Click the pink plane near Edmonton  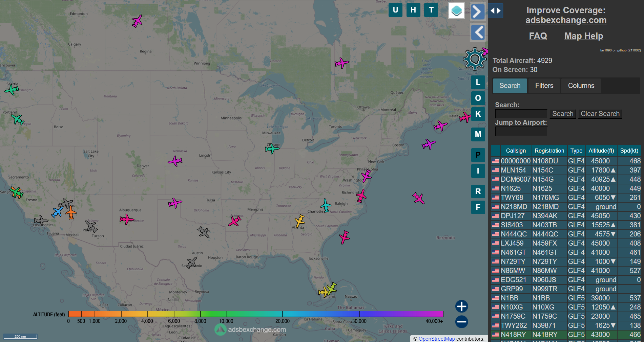click(137, 21)
